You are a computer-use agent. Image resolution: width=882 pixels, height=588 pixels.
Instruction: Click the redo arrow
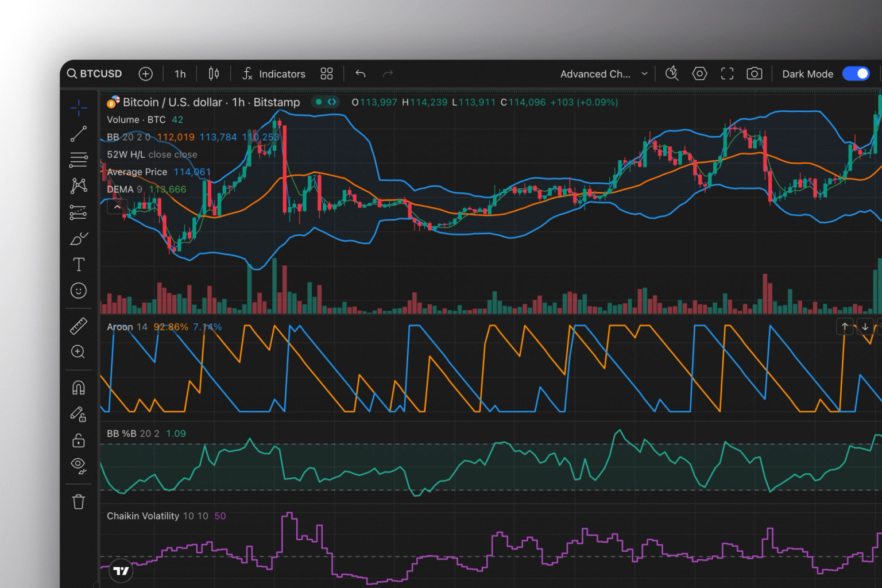click(388, 73)
